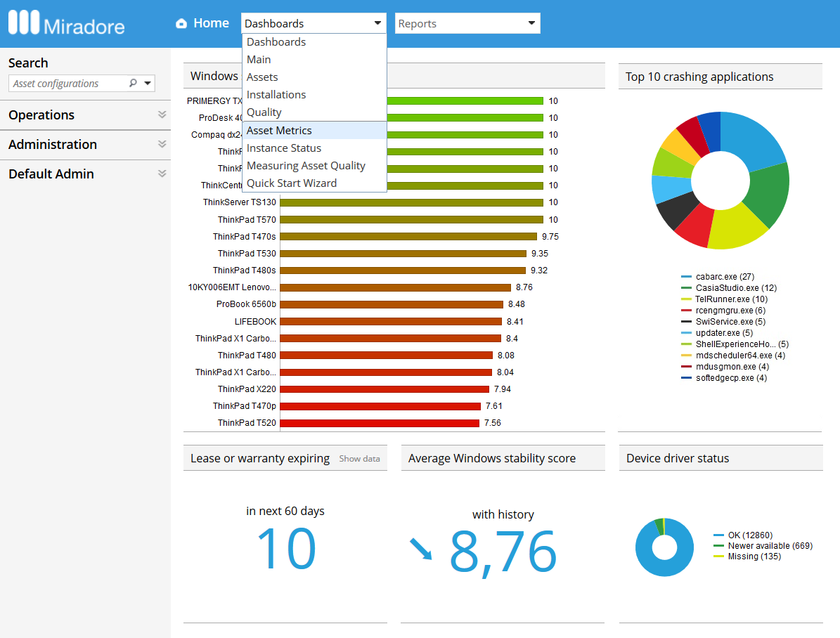Open the Reports dropdown

(x=467, y=24)
